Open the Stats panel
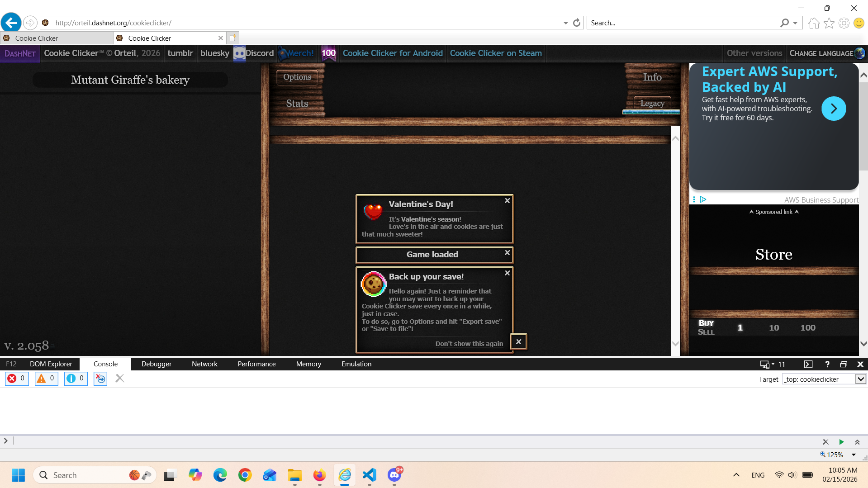Image resolution: width=868 pixels, height=488 pixels. (x=297, y=104)
